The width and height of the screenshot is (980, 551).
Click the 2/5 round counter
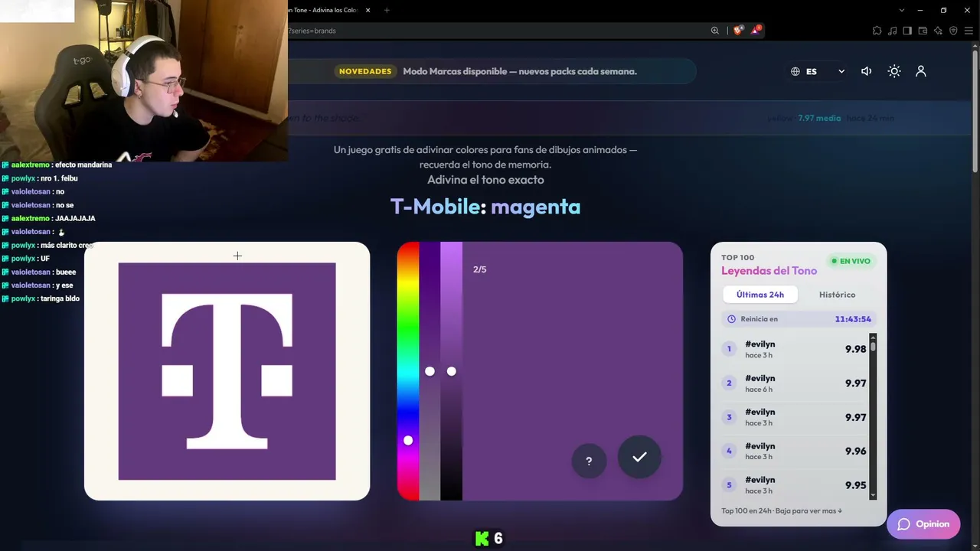coord(480,269)
